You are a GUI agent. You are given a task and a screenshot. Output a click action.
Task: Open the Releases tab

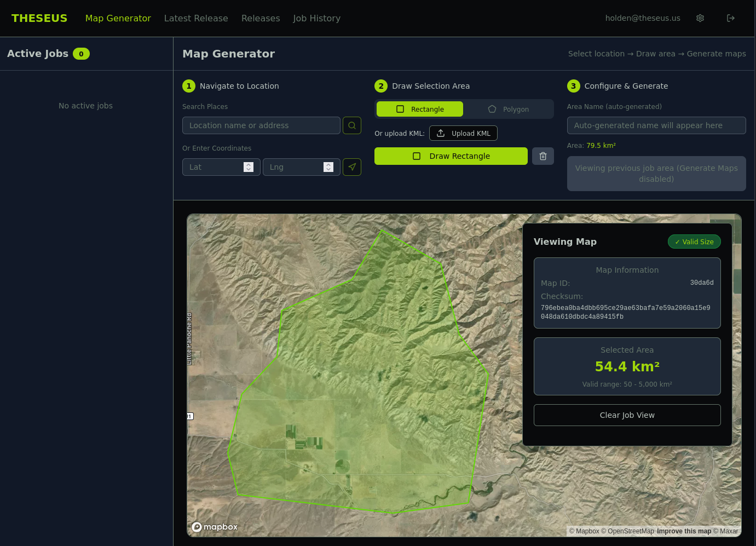point(261,18)
